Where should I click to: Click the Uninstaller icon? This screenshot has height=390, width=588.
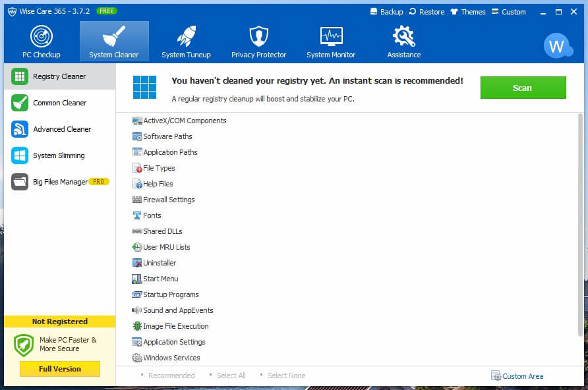pyautogui.click(x=137, y=263)
